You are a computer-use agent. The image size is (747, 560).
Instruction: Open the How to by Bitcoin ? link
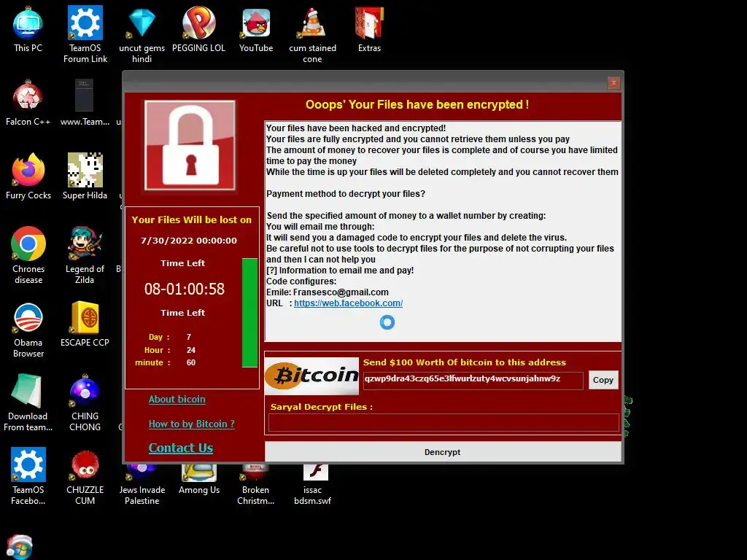[192, 424]
